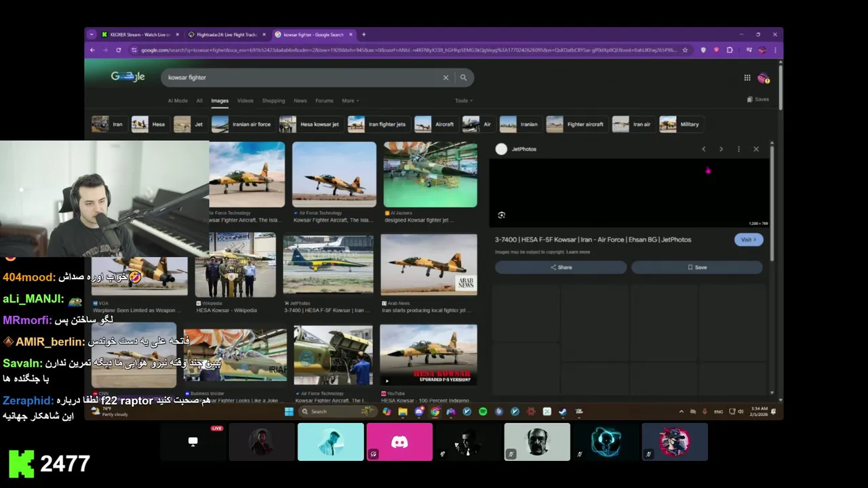Open the JetPhotos 3-7400 runway thumbnail
868x488 pixels.
[x=328, y=264]
